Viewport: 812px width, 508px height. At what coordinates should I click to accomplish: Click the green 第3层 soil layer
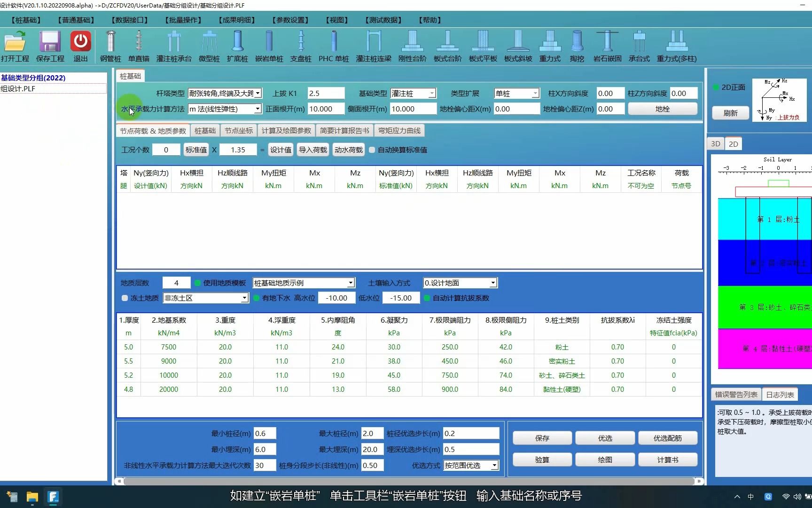765,307
